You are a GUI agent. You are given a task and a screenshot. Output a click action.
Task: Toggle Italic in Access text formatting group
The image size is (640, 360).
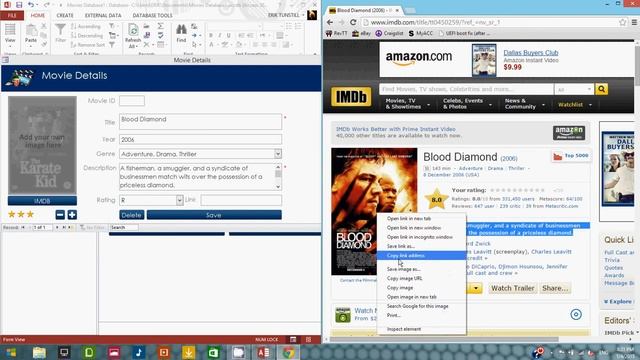[x=220, y=36]
